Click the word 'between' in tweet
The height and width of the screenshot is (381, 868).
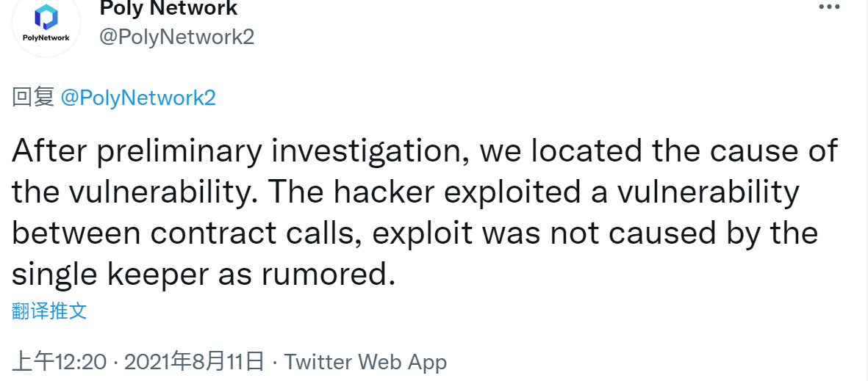[76, 233]
